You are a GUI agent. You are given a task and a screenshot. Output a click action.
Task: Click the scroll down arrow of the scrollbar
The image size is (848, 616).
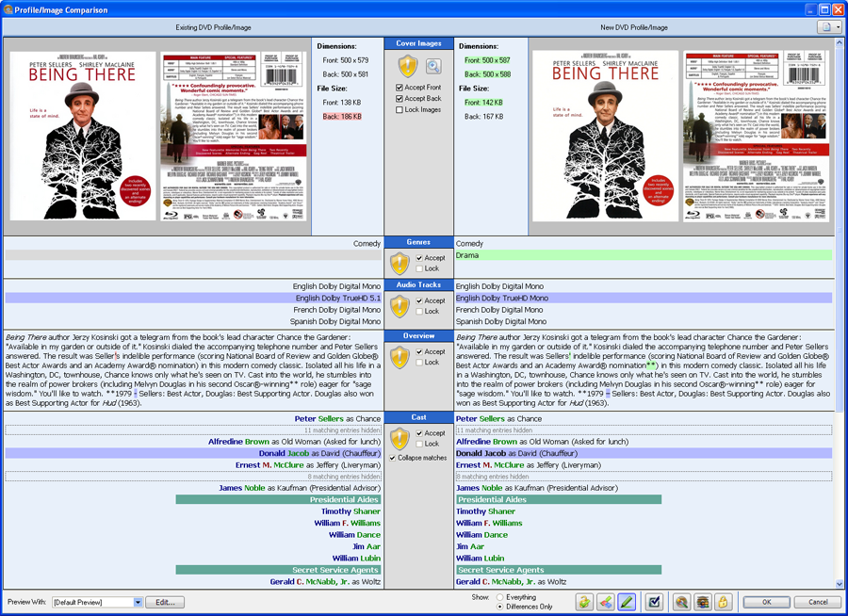coord(840,583)
